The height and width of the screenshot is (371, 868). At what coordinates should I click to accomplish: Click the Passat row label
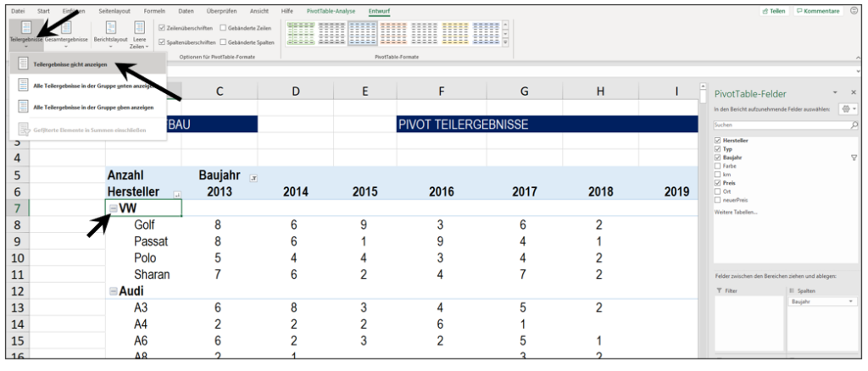point(151,241)
